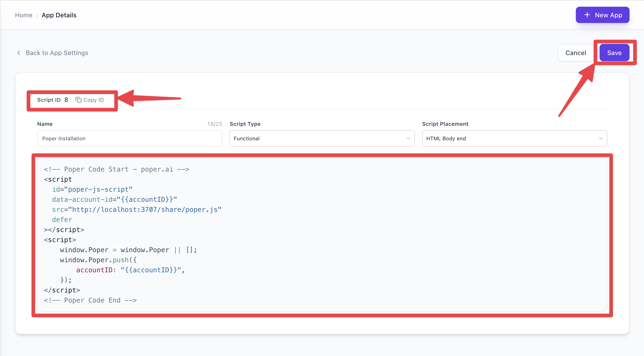Screen dimensions: 644x356
Task: Open the Script Type dropdown showing Functional
Action: pyautogui.click(x=321, y=138)
